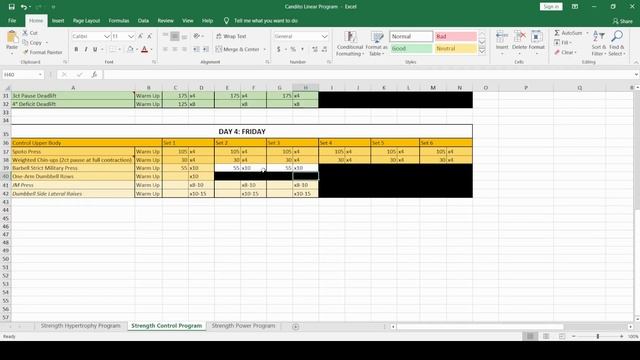
Task: Click the zoom slider handle
Action: tap(598, 336)
